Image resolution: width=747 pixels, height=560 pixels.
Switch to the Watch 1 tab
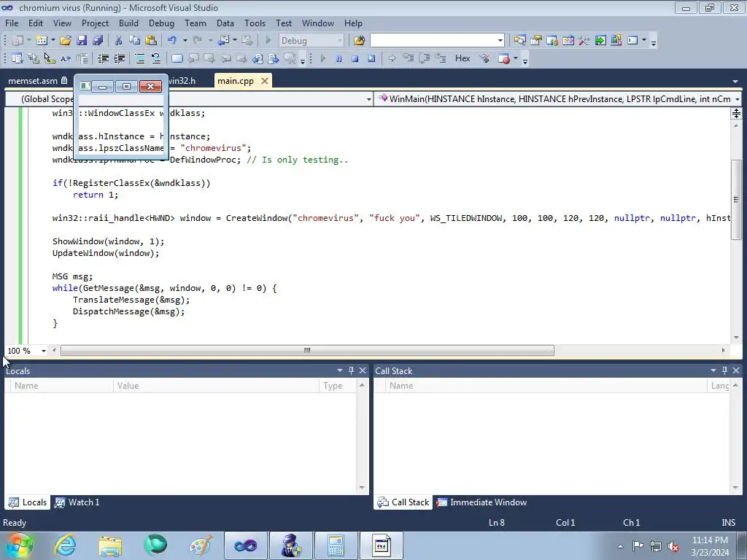click(77, 502)
